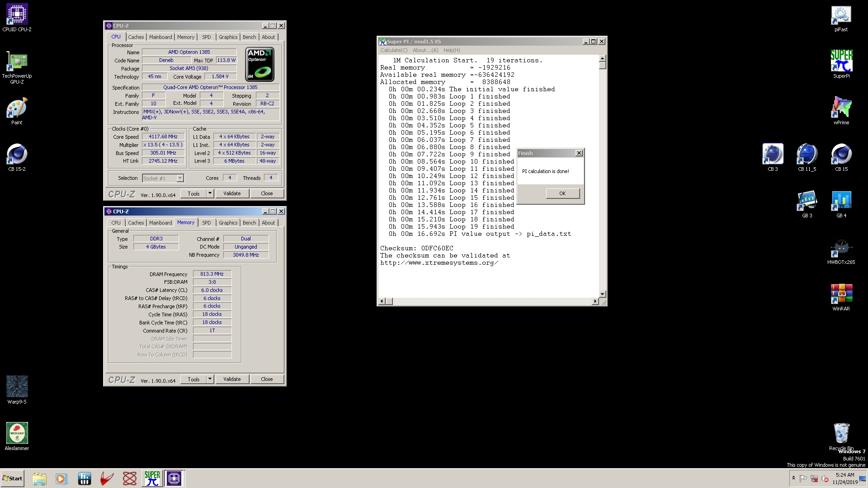Open WinRAR desktop shortcut
Viewport: 868px width, 488px height.
tap(841, 297)
